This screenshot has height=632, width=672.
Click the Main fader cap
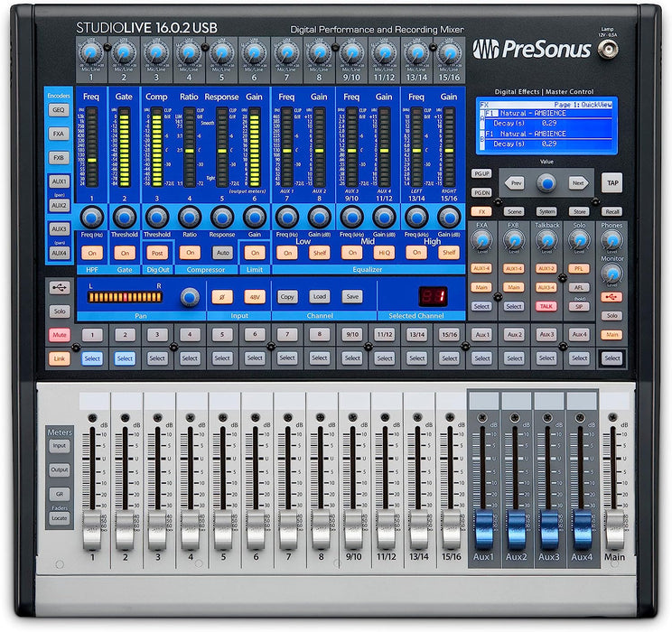point(613,533)
